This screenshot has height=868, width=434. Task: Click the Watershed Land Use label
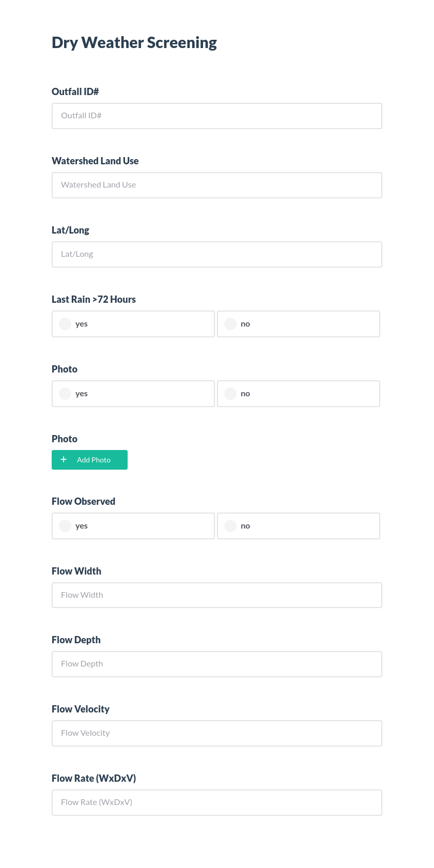click(x=95, y=161)
